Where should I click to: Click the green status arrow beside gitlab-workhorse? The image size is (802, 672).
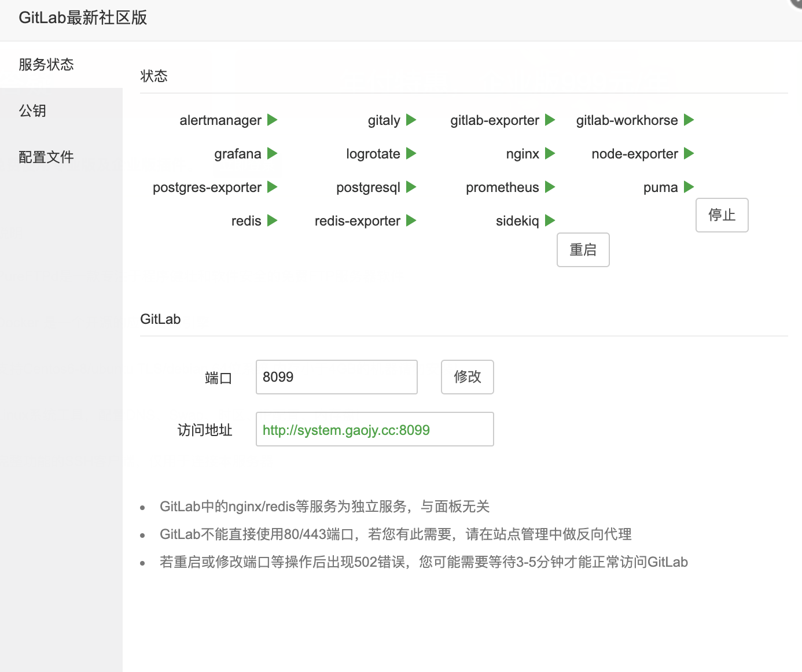click(689, 120)
